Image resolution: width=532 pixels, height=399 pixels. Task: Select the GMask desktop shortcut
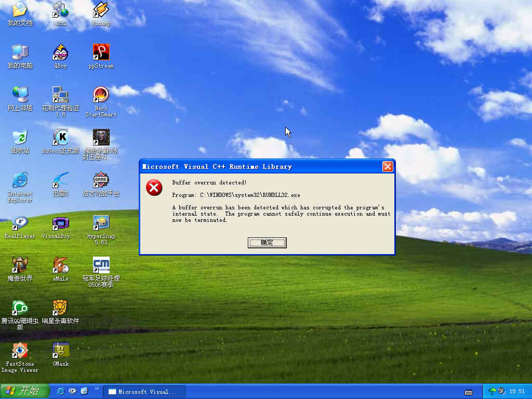[x=60, y=355]
